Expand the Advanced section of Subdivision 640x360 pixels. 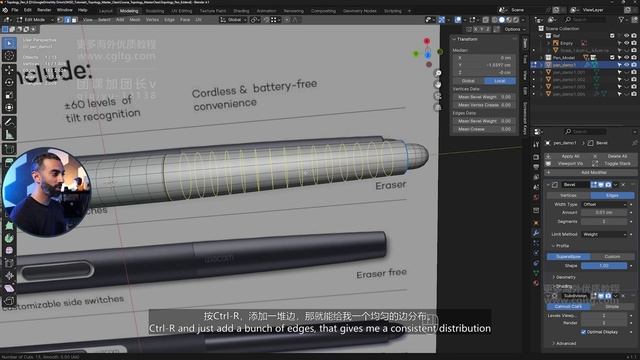click(564, 344)
